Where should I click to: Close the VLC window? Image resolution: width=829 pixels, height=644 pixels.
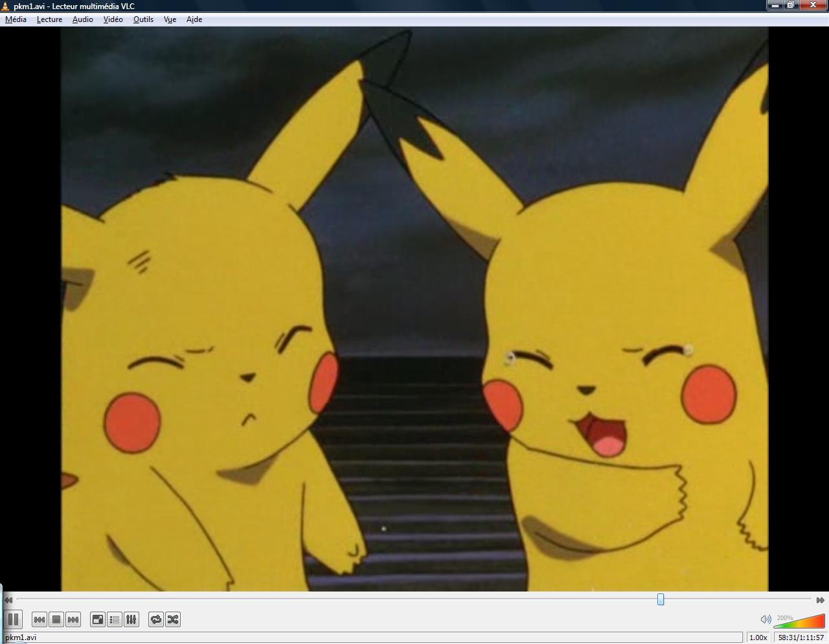[813, 5]
